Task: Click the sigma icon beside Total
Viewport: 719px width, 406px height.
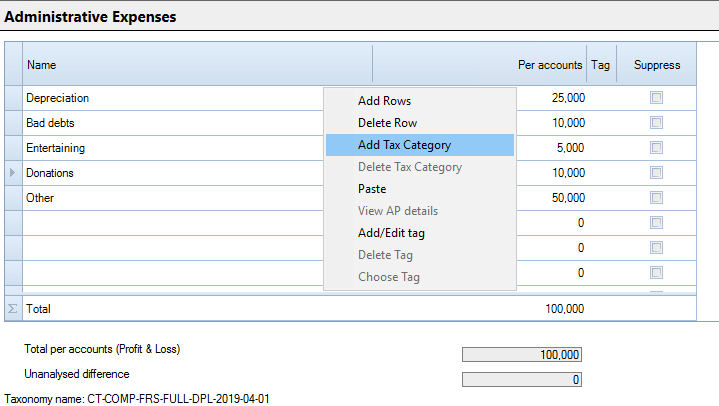Action: [13, 309]
